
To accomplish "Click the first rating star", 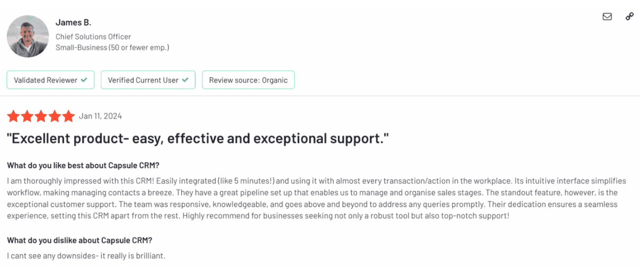I will click(x=13, y=116).
